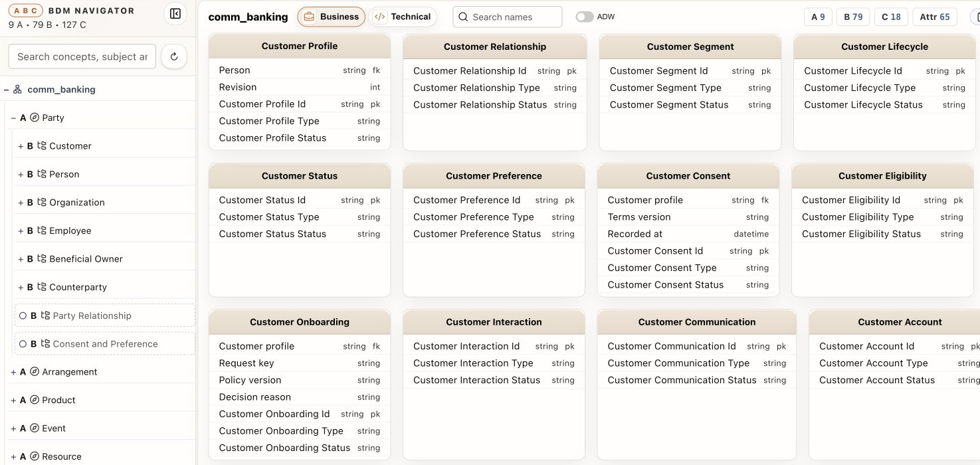
Task: Focus the Search names field
Action: point(508,17)
